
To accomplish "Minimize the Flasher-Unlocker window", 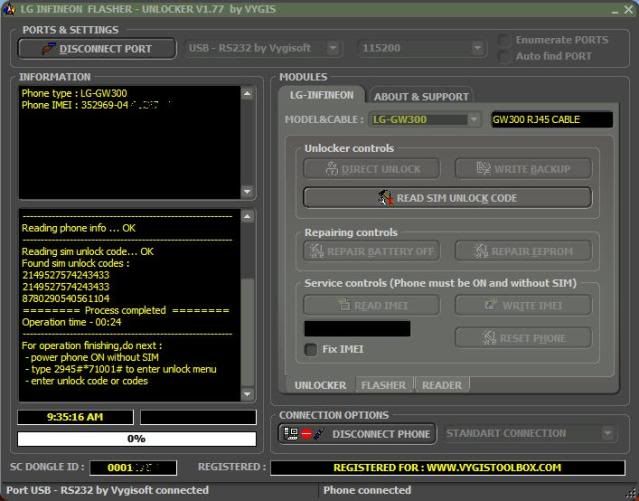I will pos(615,10).
